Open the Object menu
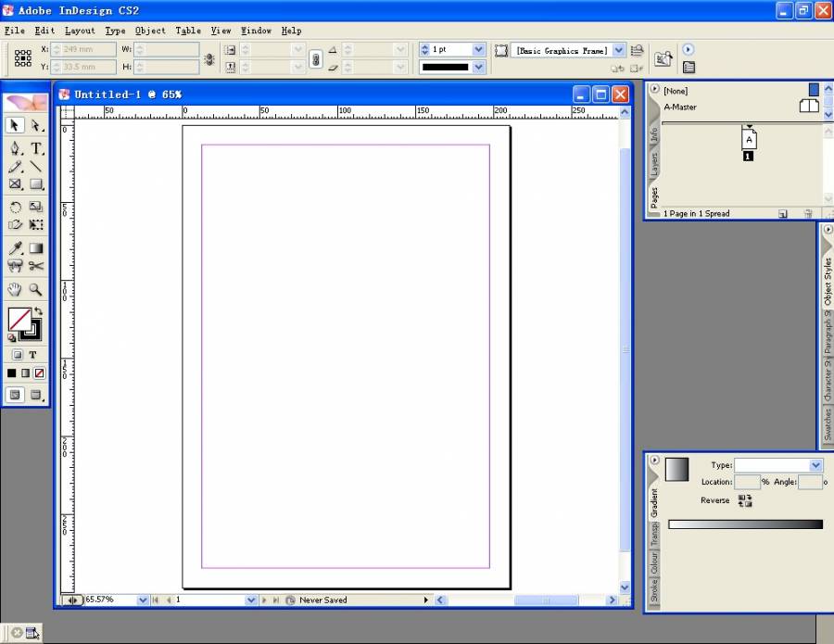This screenshot has height=644, width=834. tap(150, 31)
